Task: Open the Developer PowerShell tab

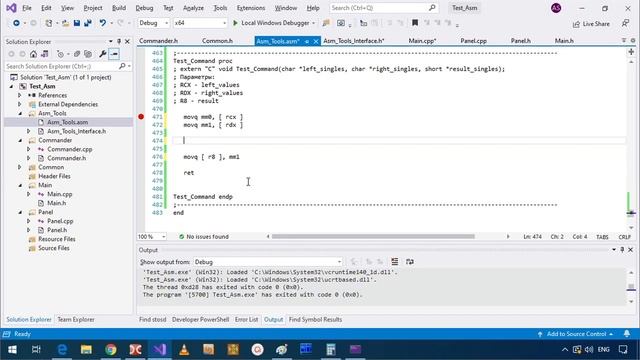Action: (200, 320)
